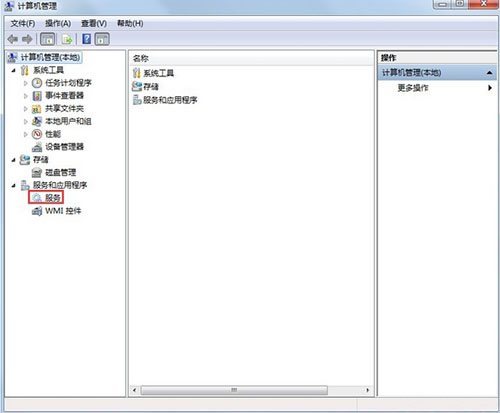The image size is (500, 413).
Task: Open the blue Help question-mark toolbar icon
Action: tap(87, 39)
